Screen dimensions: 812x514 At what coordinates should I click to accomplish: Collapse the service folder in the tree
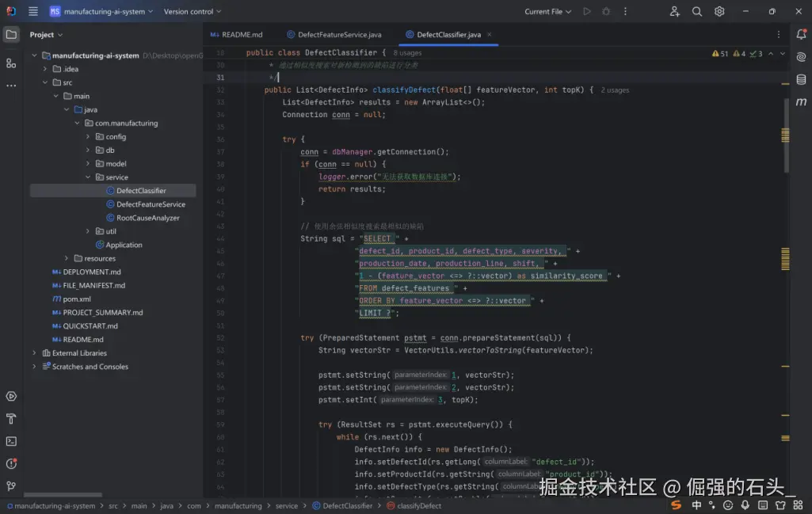[88, 177]
